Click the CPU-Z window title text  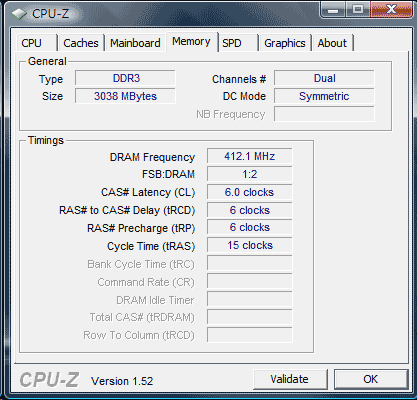50,14
